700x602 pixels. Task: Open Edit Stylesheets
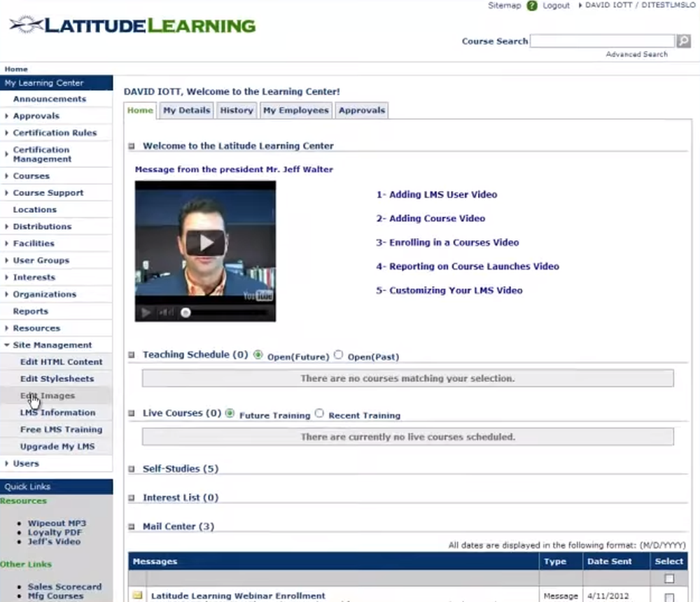(x=57, y=379)
